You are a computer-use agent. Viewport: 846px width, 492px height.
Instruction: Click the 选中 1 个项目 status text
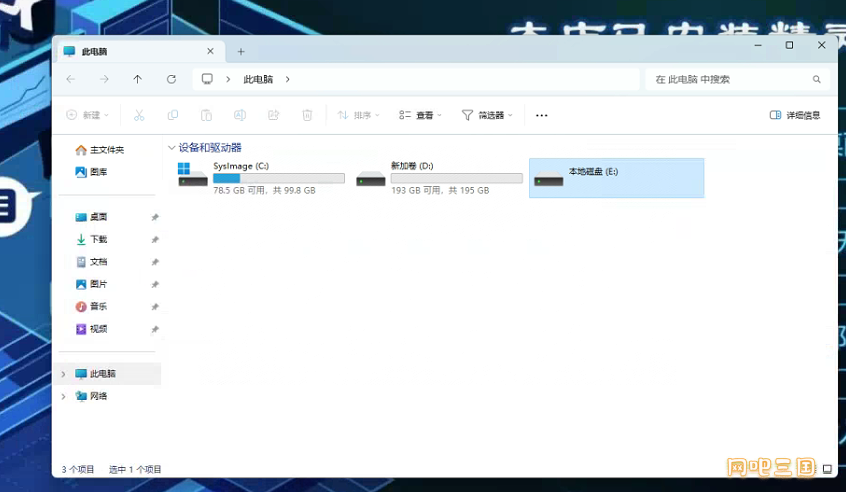click(135, 469)
